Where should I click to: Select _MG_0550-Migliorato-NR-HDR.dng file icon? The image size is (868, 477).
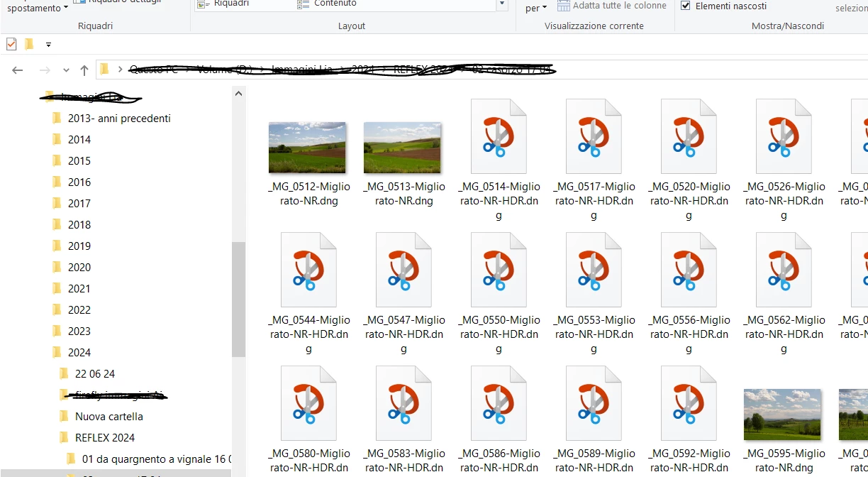(x=499, y=270)
